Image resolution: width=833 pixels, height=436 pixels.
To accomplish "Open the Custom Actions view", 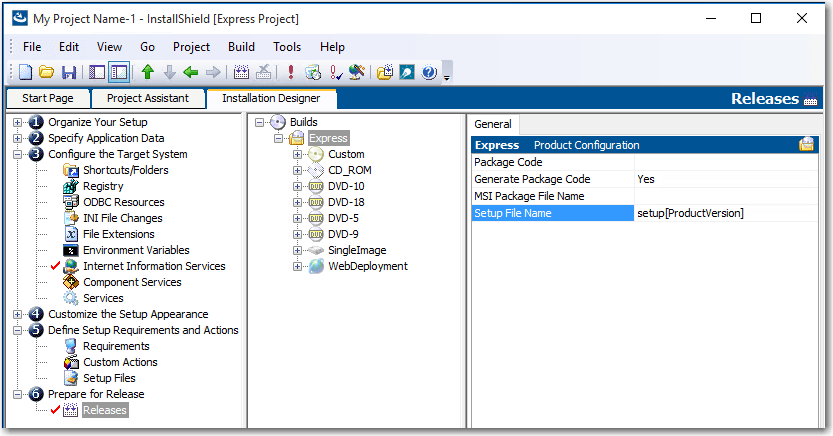I will pos(120,362).
